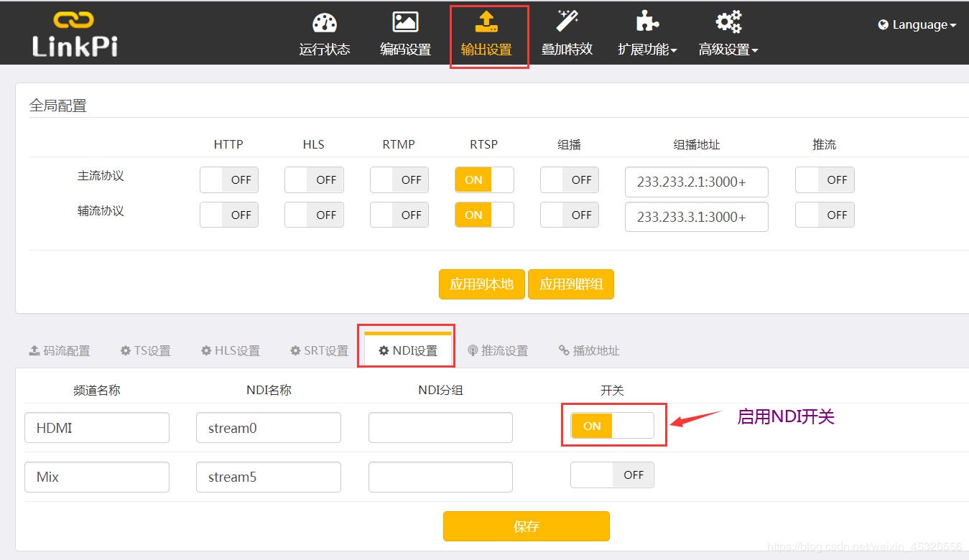Click the HDMI channel name field
Viewport: 969px width, 560px height.
(x=97, y=428)
